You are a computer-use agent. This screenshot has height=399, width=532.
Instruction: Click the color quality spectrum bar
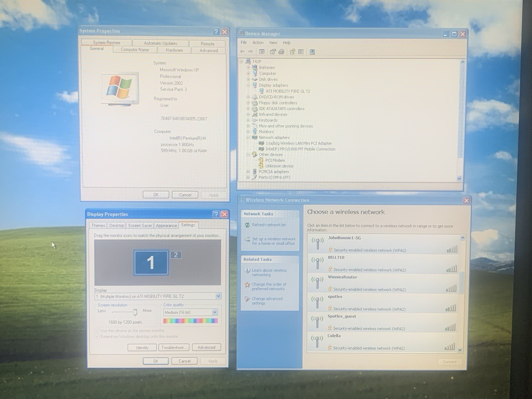(x=190, y=321)
